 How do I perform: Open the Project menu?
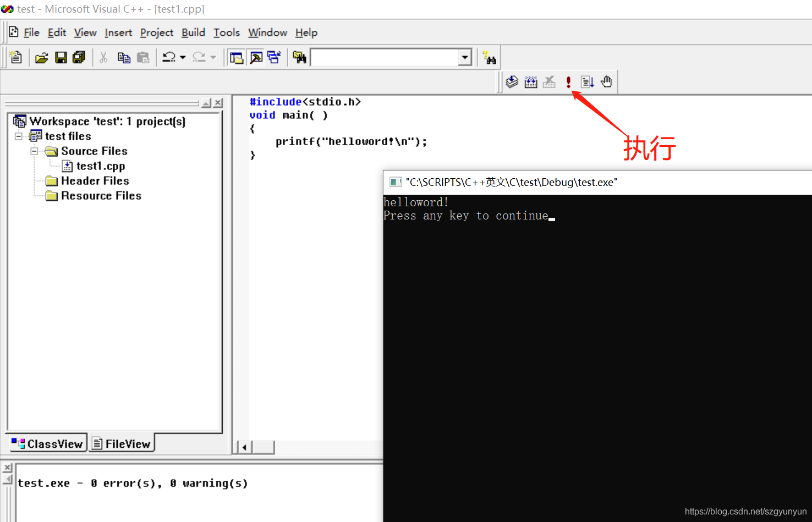[157, 32]
